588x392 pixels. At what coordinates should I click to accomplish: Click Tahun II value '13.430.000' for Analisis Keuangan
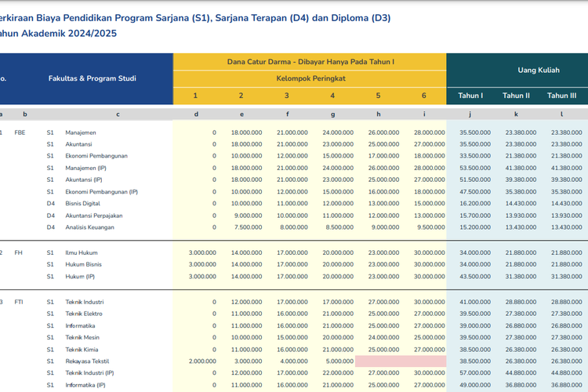click(x=521, y=227)
